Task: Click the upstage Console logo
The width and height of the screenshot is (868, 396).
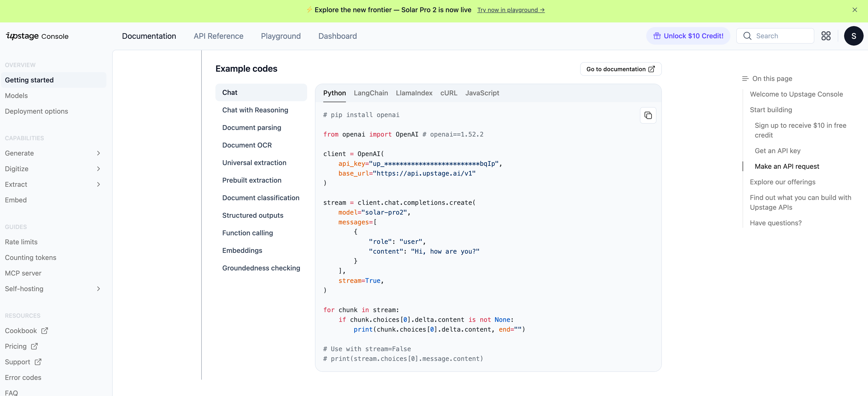Action: coord(37,36)
